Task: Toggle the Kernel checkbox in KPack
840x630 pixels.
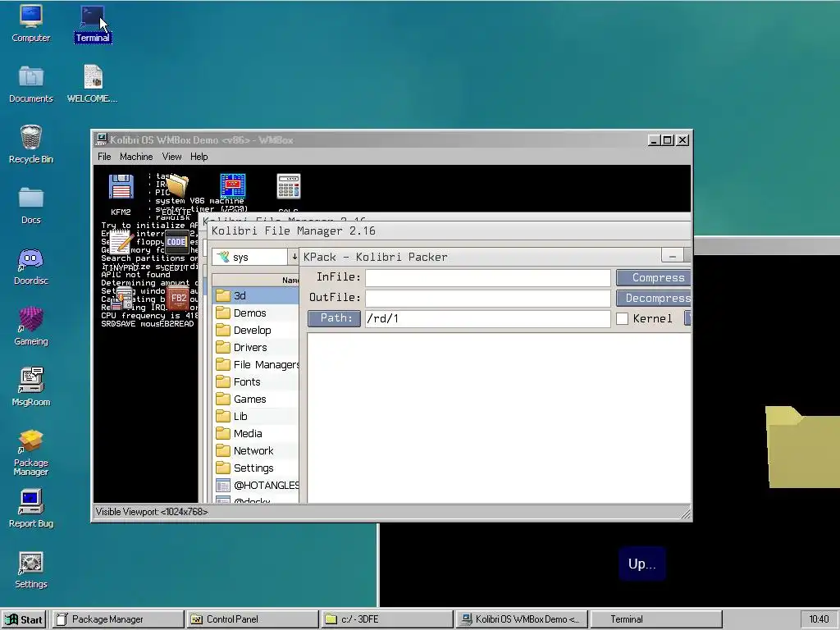Action: [x=622, y=319]
